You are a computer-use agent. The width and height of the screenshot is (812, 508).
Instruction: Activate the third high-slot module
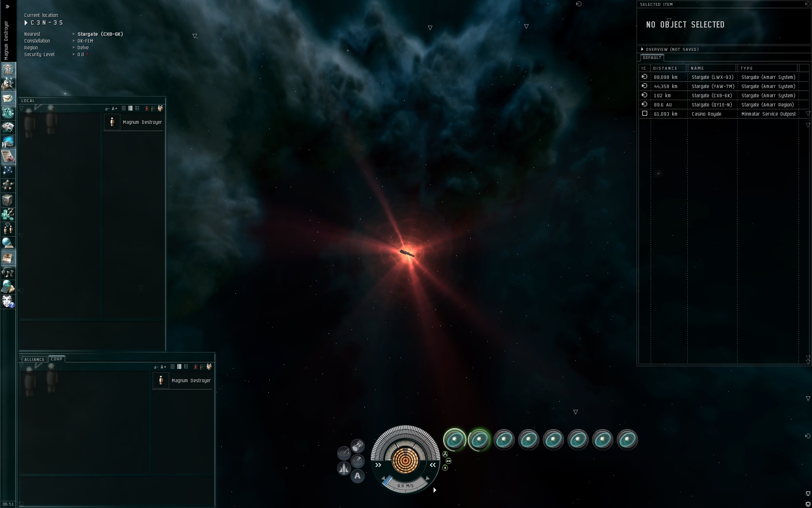coord(504,440)
